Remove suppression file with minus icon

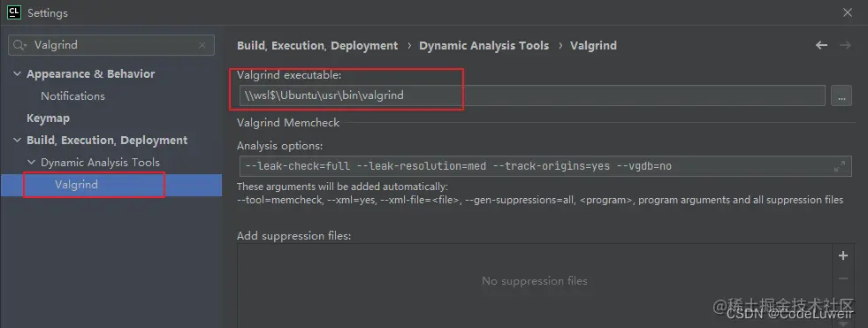click(843, 278)
